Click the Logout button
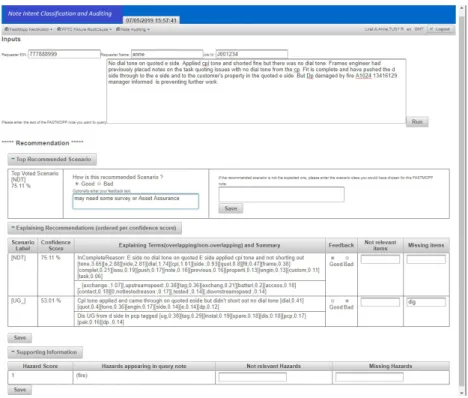Screen dimensions: 468x398 pyautogui.click(x=440, y=29)
